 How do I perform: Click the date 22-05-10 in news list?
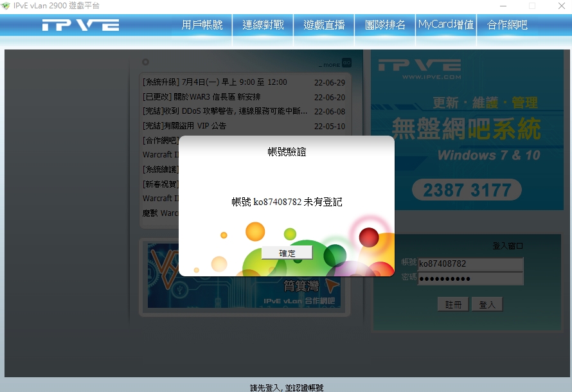pos(330,126)
